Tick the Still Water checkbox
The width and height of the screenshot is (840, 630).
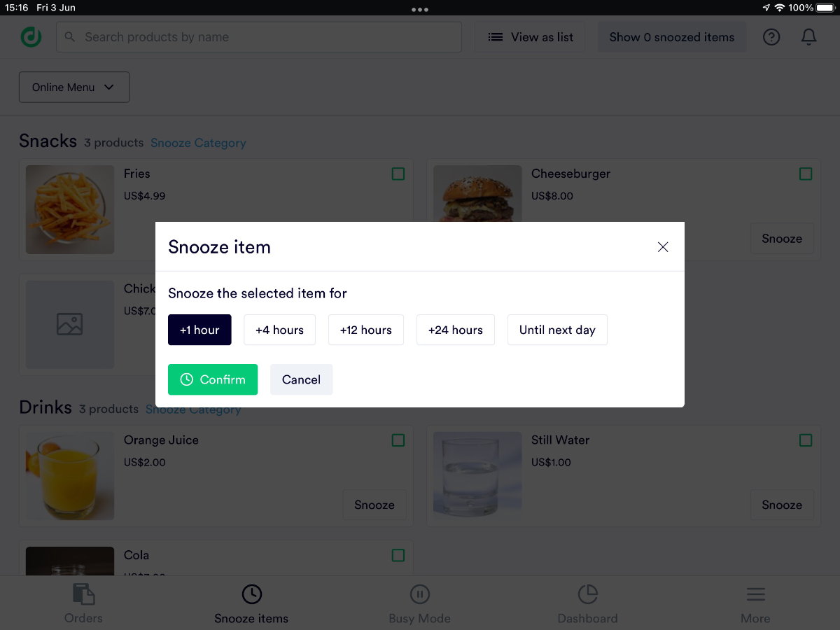[x=806, y=440]
